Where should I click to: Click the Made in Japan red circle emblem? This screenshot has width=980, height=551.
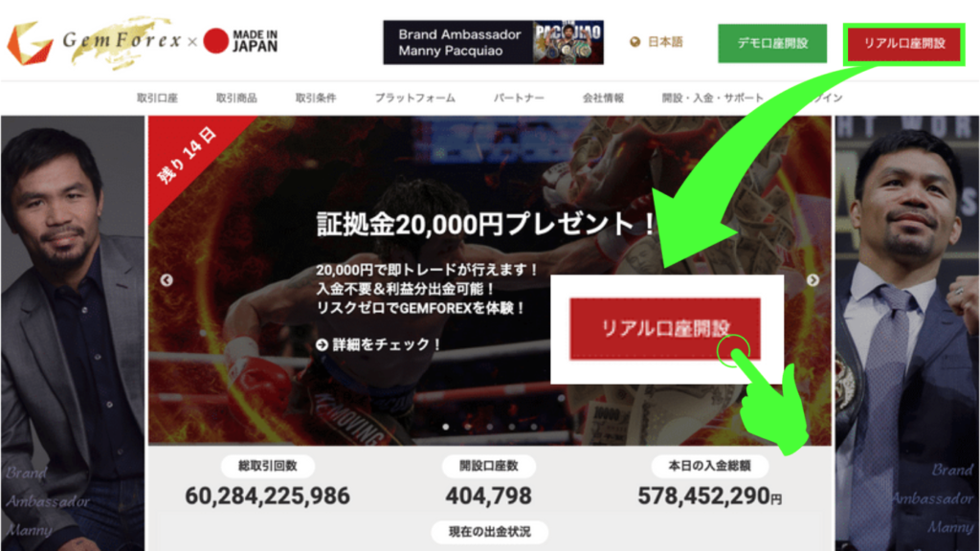point(216,41)
